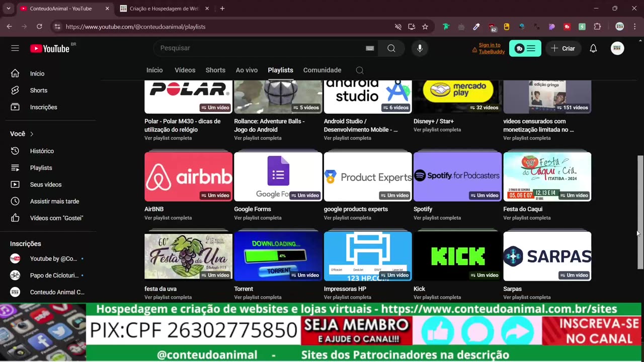Screen dimensions: 644x362
Task: Click Ver playlist completa under Spotify
Action: pyautogui.click(x=437, y=218)
